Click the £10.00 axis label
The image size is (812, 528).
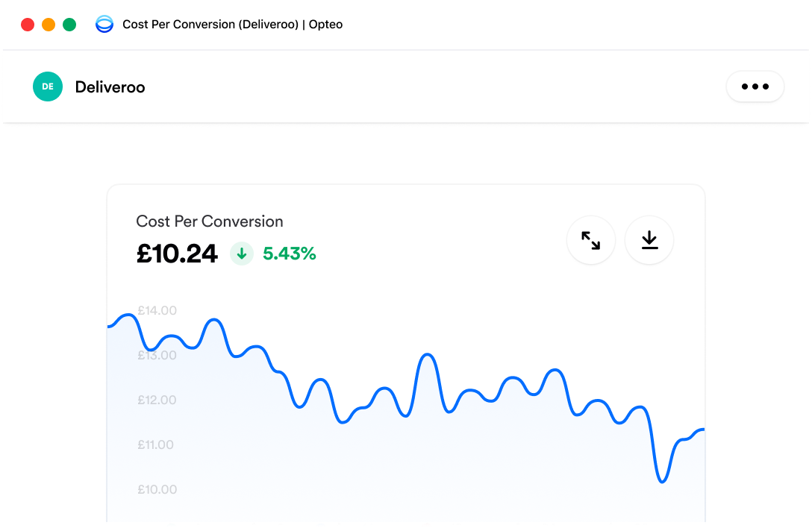[157, 489]
